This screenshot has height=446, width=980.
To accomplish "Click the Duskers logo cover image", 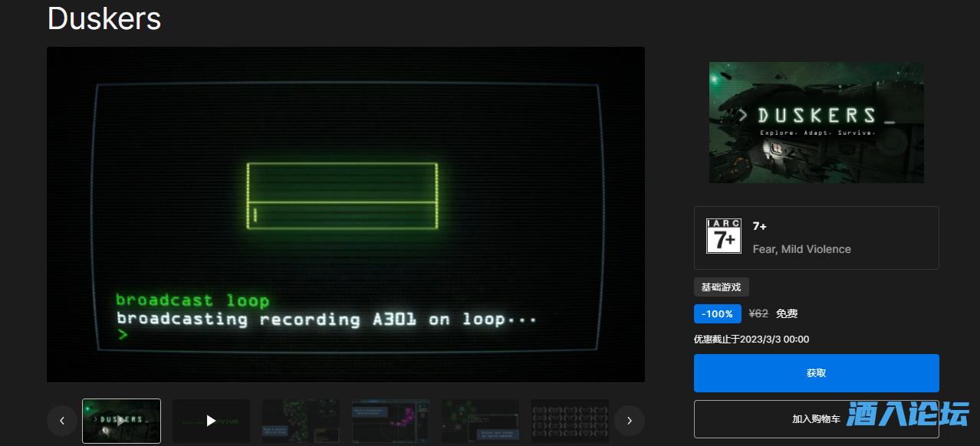I will (x=816, y=123).
